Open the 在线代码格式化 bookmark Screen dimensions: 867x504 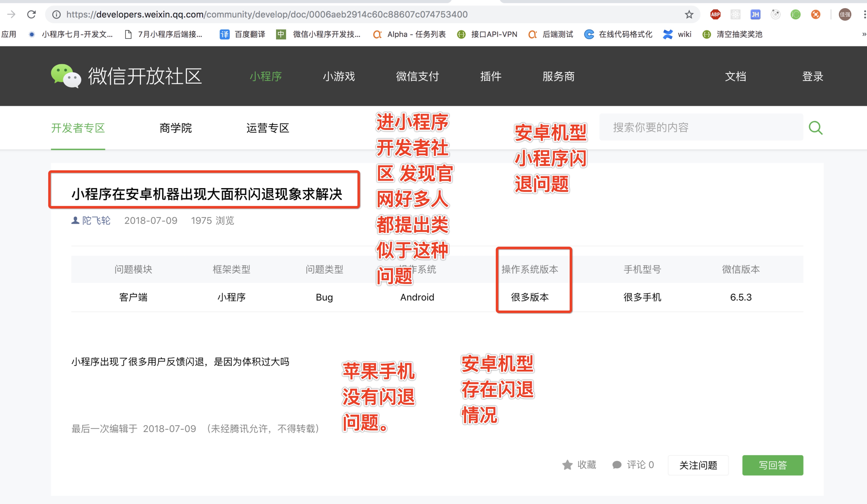tap(618, 34)
